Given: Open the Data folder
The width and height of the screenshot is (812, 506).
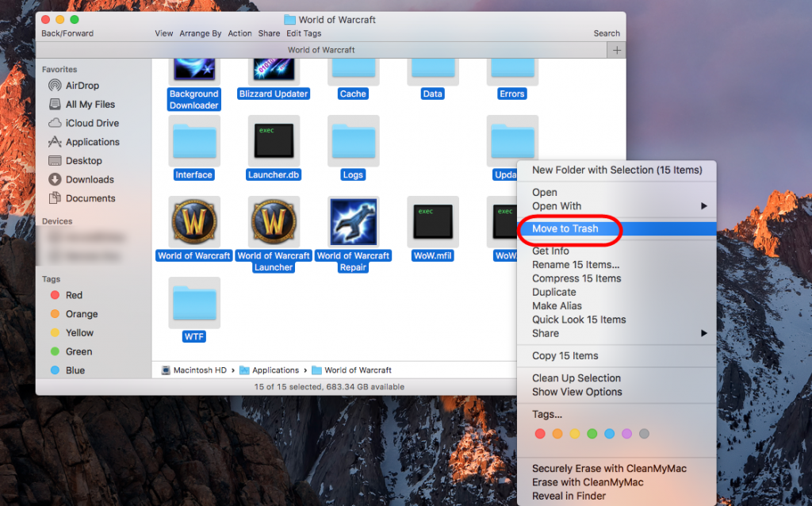Looking at the screenshot, I should tap(432, 67).
